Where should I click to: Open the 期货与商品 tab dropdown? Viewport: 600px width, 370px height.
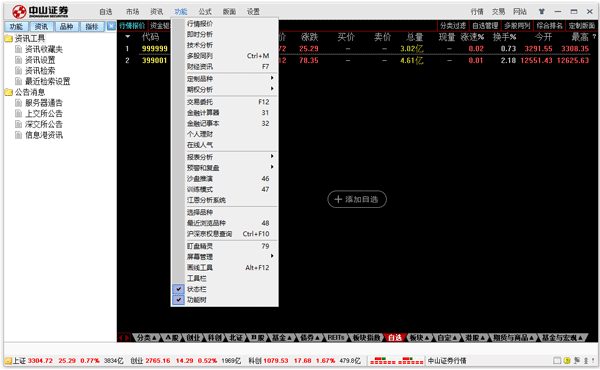click(x=532, y=338)
